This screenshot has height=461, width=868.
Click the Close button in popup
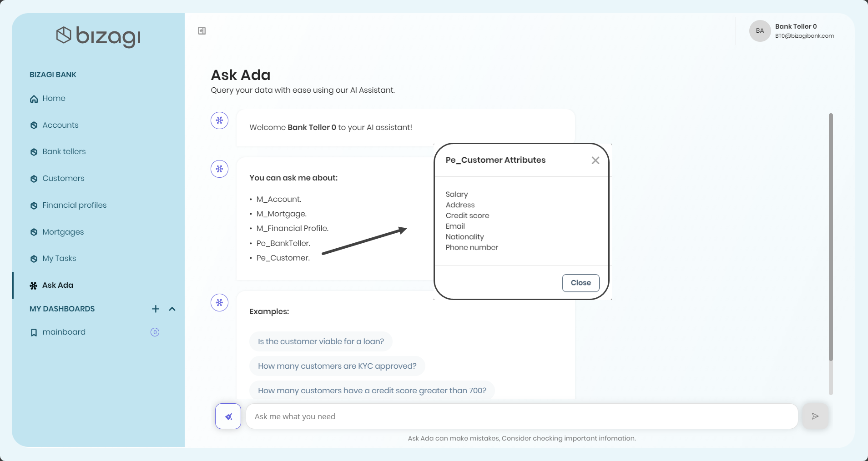coord(580,283)
